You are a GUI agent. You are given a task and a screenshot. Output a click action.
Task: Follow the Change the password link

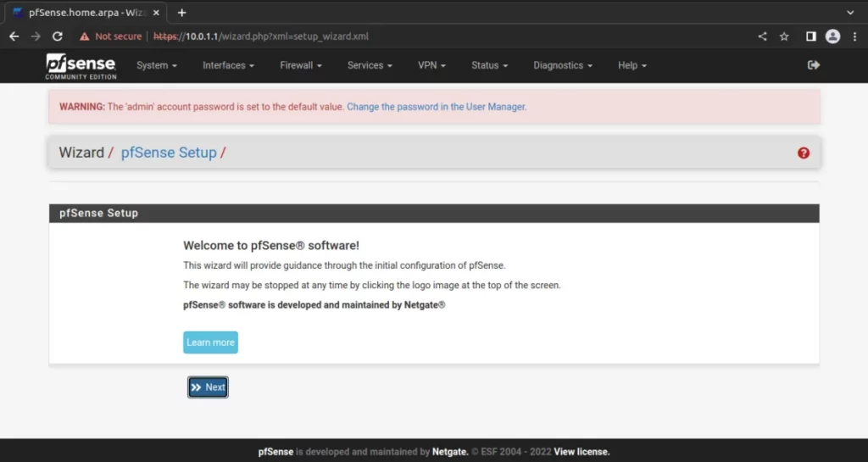click(x=437, y=107)
